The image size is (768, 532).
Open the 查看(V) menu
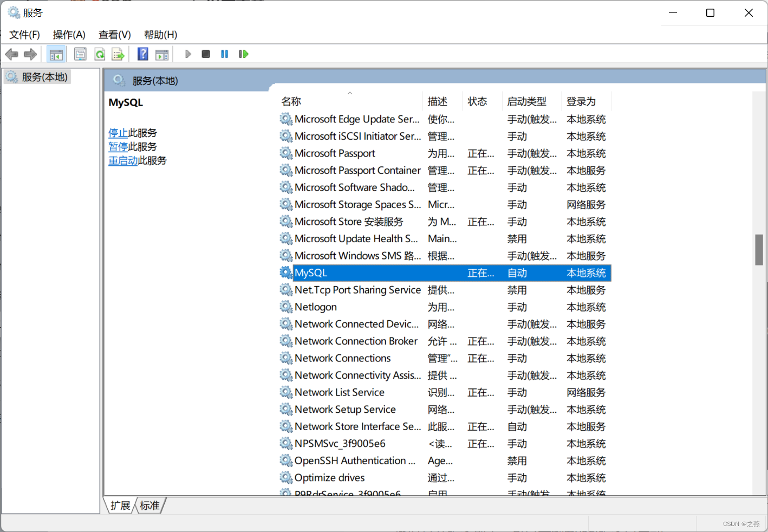pos(114,34)
